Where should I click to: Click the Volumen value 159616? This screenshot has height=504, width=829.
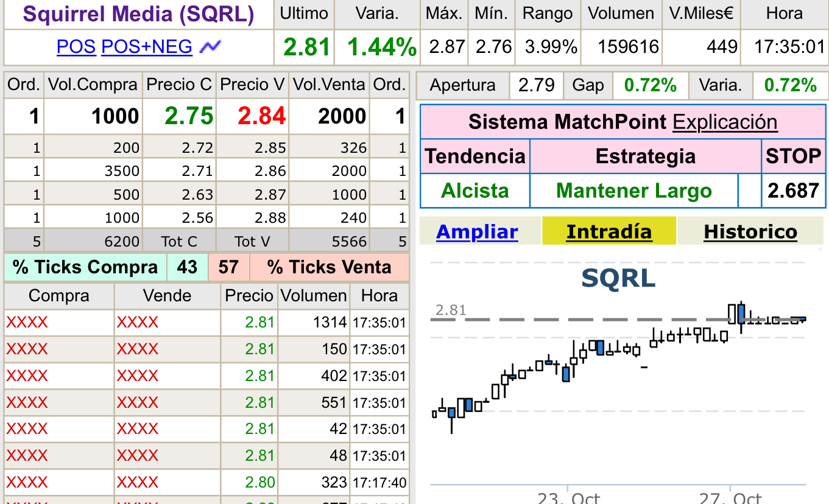coord(629,46)
